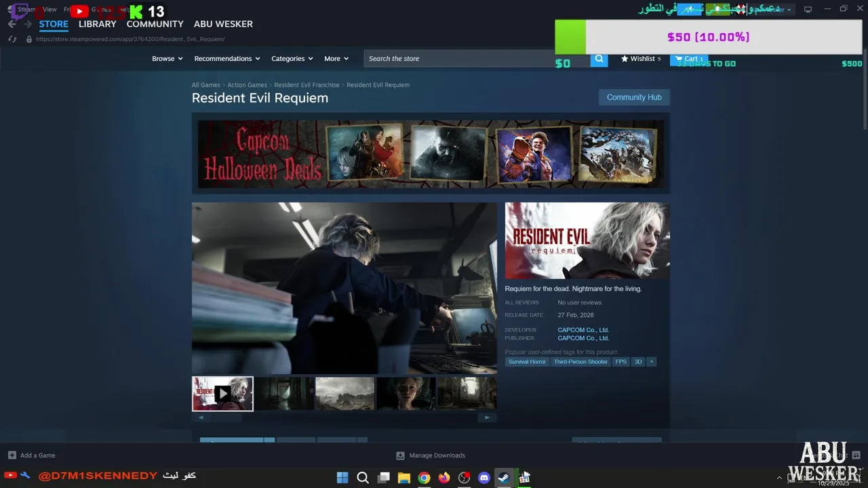
Task: Select the third screenshot thumbnail, ruined landscape
Action: [344, 394]
